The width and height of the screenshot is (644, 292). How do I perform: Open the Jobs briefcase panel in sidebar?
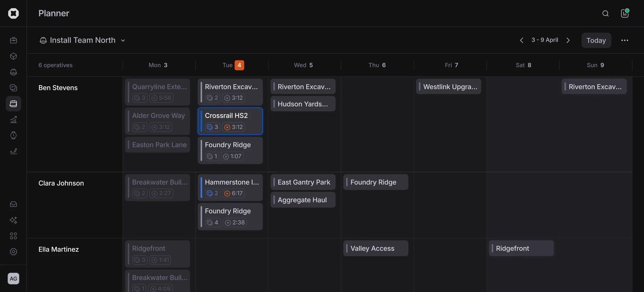click(x=13, y=40)
